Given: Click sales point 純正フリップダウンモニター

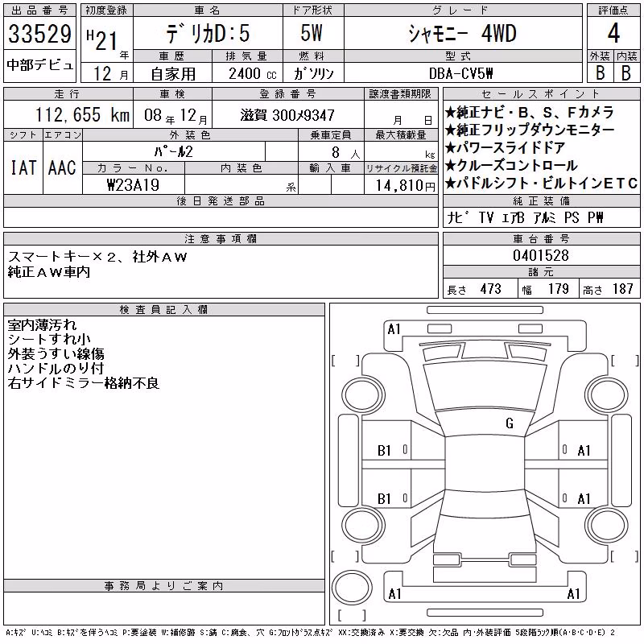Looking at the screenshot, I should [x=530, y=130].
